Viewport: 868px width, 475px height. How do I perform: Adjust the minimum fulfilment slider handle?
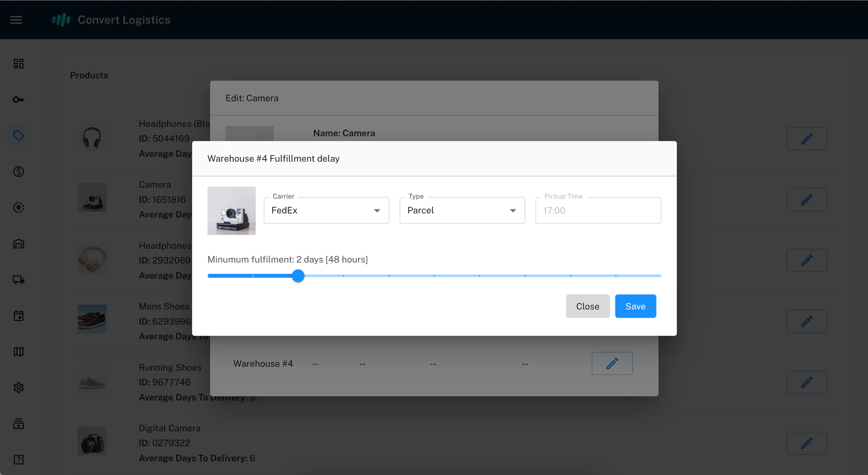pyautogui.click(x=298, y=275)
